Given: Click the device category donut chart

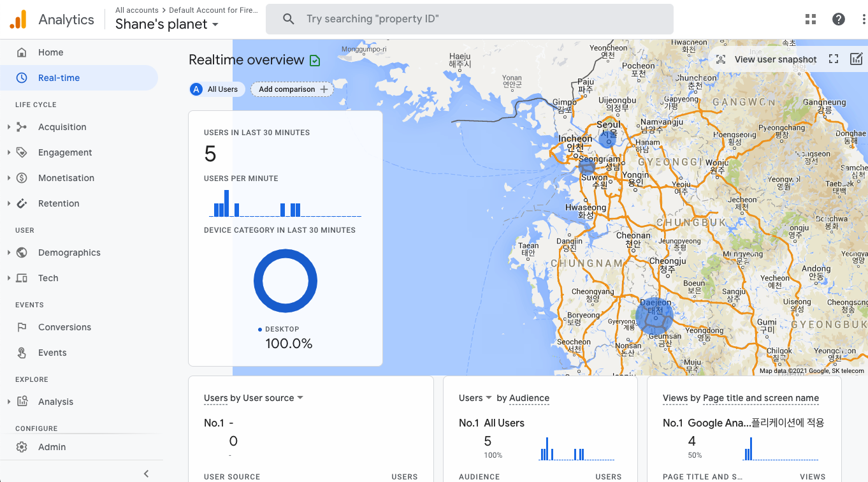Looking at the screenshot, I should pyautogui.click(x=286, y=281).
